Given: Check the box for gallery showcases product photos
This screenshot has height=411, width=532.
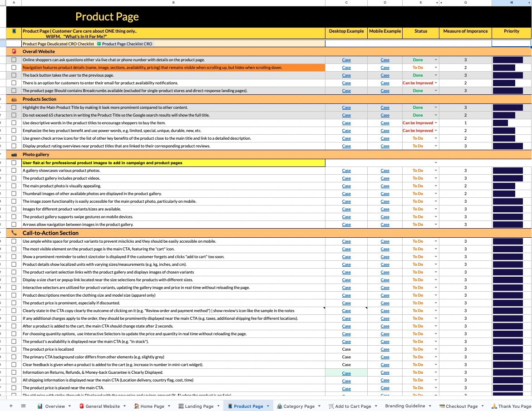Looking at the screenshot, I should (14, 171).
